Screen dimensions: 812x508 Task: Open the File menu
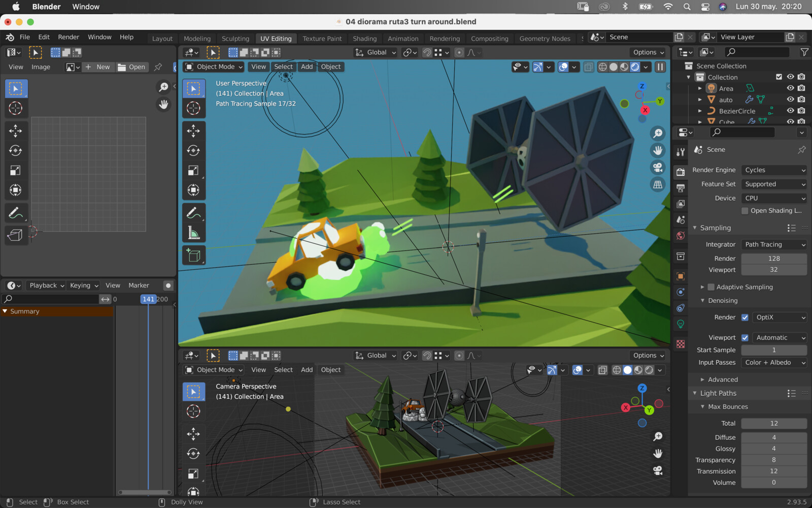pyautogui.click(x=25, y=37)
